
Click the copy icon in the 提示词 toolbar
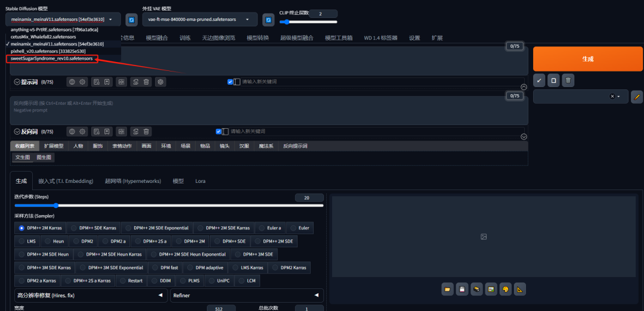[135, 82]
